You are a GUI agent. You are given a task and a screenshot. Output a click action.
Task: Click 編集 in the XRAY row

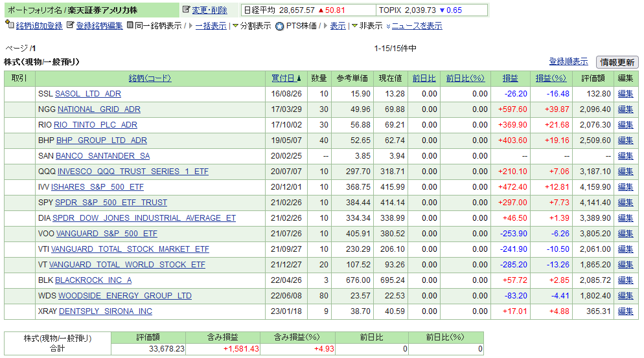625,311
